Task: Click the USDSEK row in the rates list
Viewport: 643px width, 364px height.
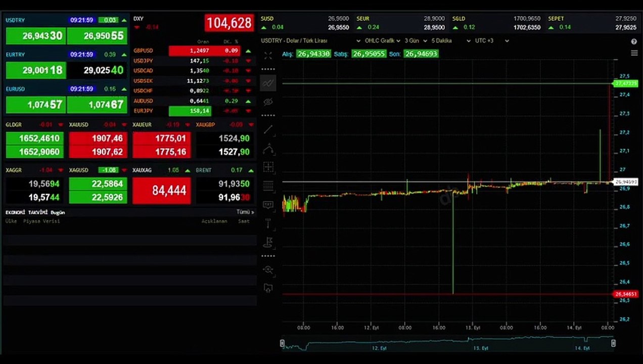Action: pos(192,81)
